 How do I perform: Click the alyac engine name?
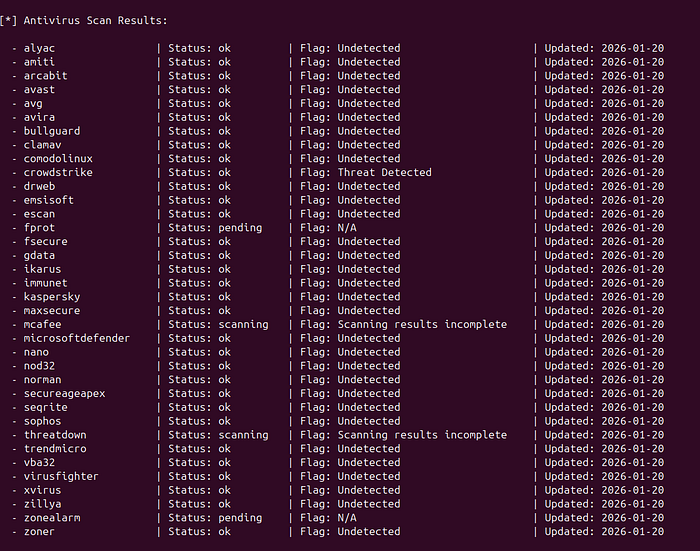39,48
